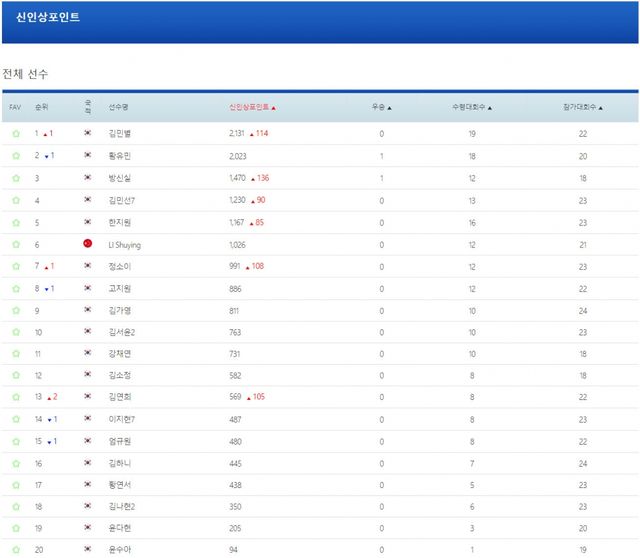Open player profile for 김민선7

coord(124,200)
